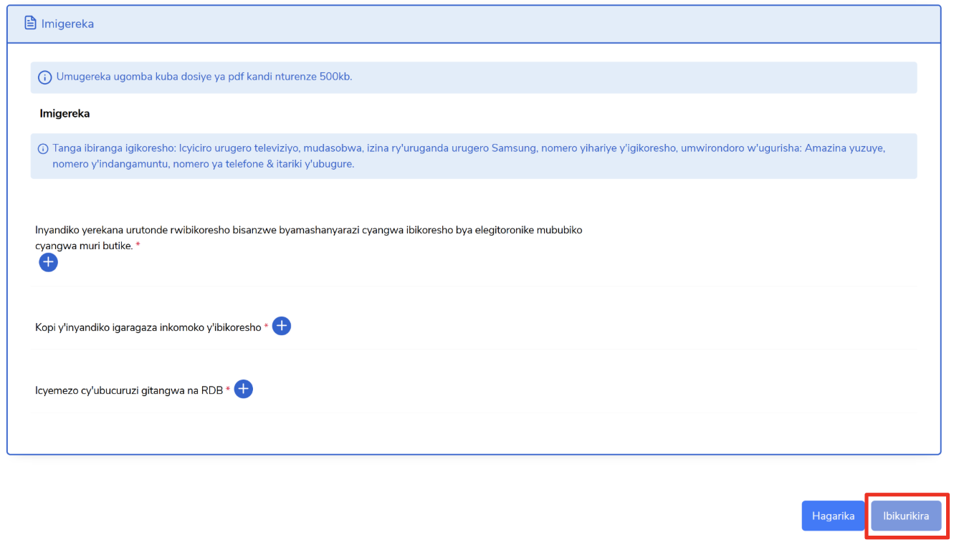Add file for Kopi y'inyandiko igaragaza inkomoko
The image size is (959, 560).
pyautogui.click(x=282, y=326)
